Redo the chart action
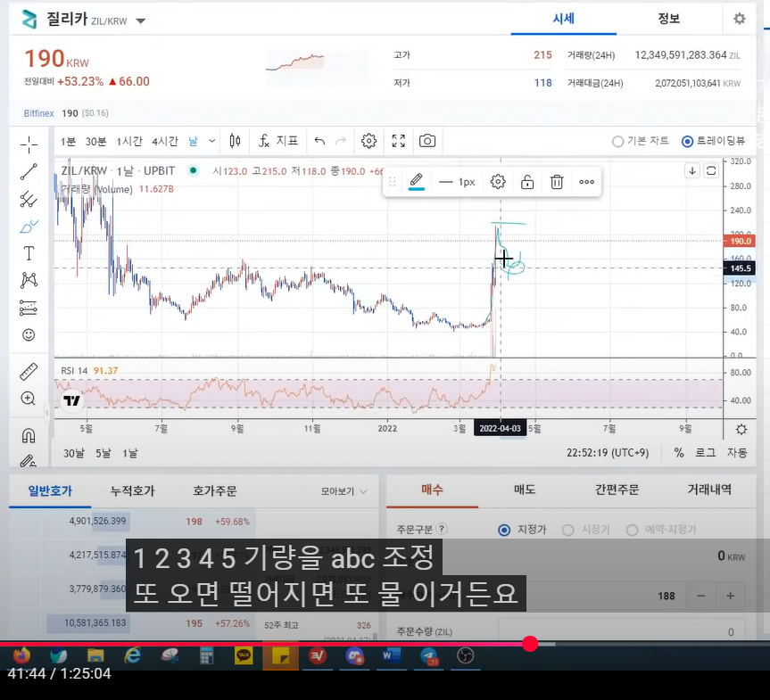 point(340,142)
